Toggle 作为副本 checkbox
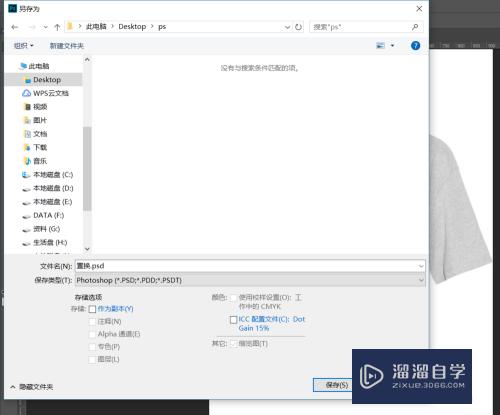The height and width of the screenshot is (415, 500). [x=92, y=309]
